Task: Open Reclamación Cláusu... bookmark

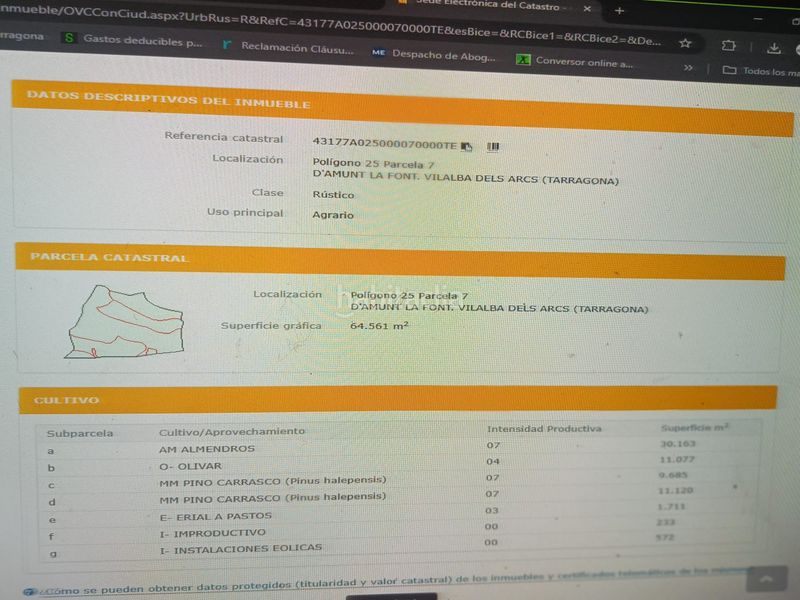Action: (288, 47)
